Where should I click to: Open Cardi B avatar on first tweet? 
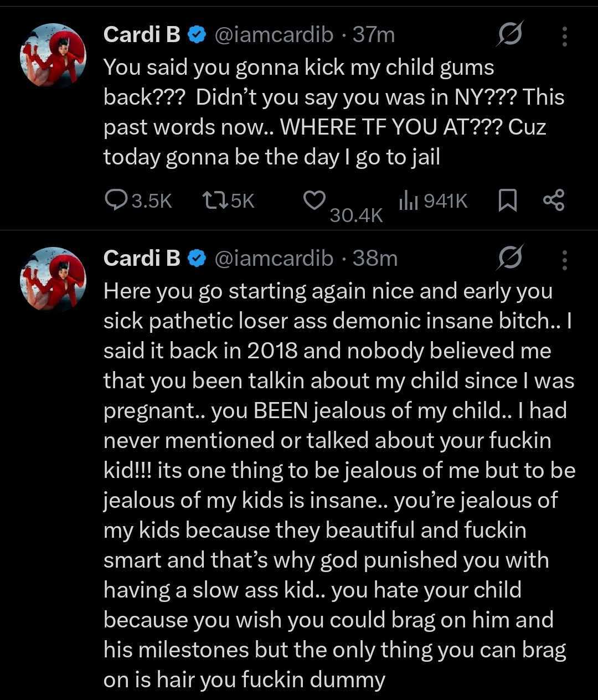point(54,56)
